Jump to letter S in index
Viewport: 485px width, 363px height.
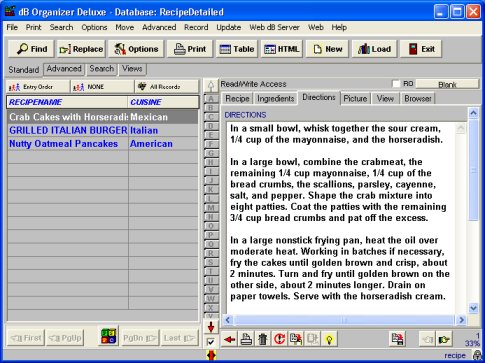pyautogui.click(x=211, y=262)
